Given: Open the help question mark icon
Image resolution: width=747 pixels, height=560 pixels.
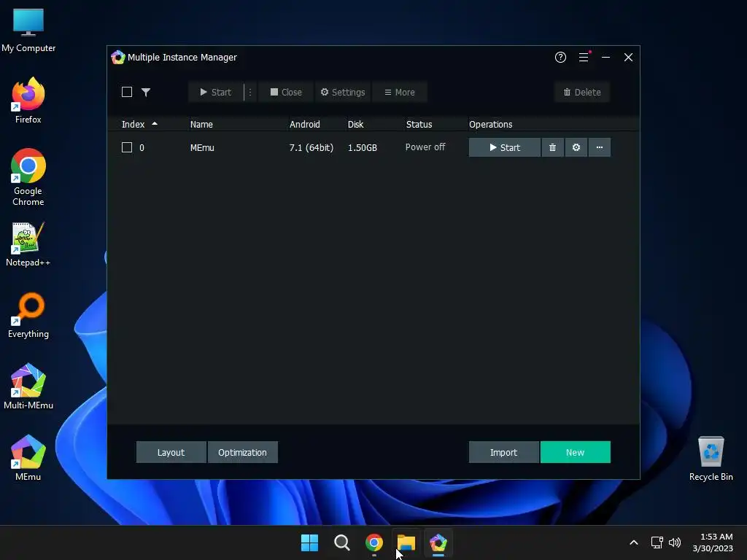Looking at the screenshot, I should point(560,57).
